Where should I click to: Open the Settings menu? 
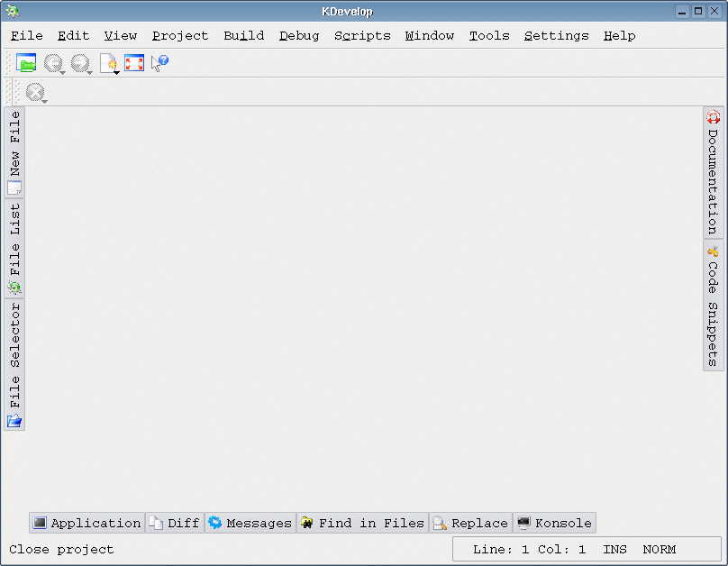point(556,36)
